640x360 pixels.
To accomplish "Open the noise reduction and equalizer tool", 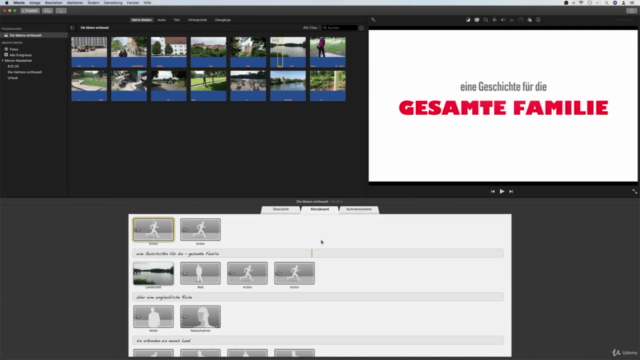I will click(512, 20).
